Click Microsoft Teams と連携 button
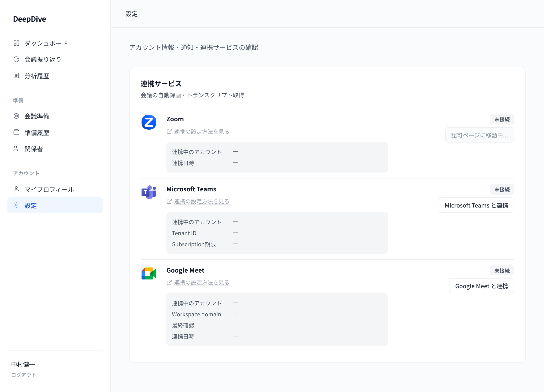This screenshot has height=392, width=544. click(476, 205)
